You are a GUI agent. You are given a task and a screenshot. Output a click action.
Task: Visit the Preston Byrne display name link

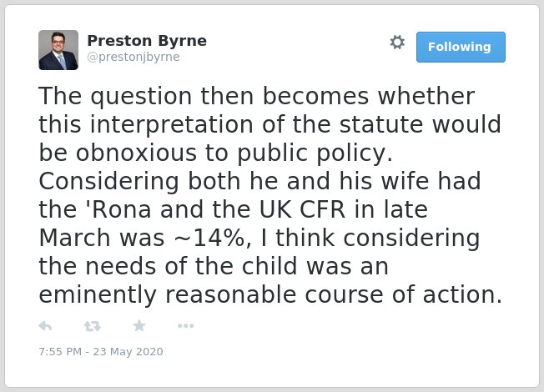pyautogui.click(x=147, y=41)
